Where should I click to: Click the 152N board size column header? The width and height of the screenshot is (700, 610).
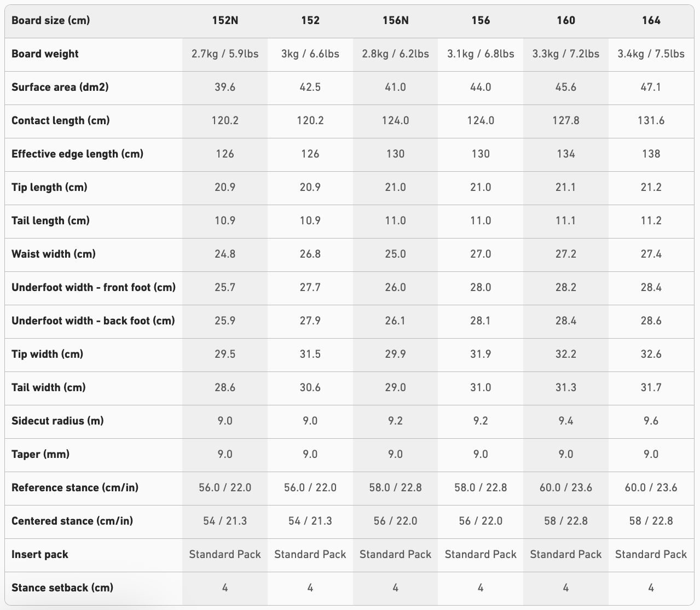tap(225, 20)
